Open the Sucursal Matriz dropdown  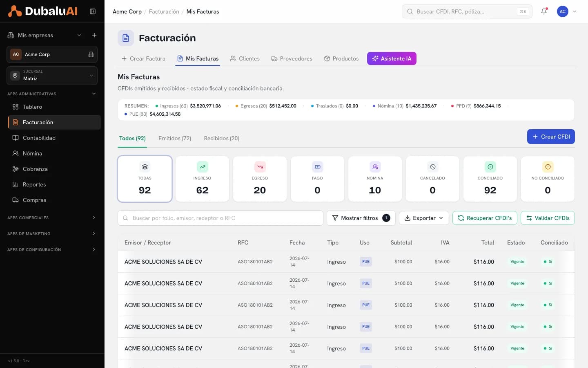point(52,76)
